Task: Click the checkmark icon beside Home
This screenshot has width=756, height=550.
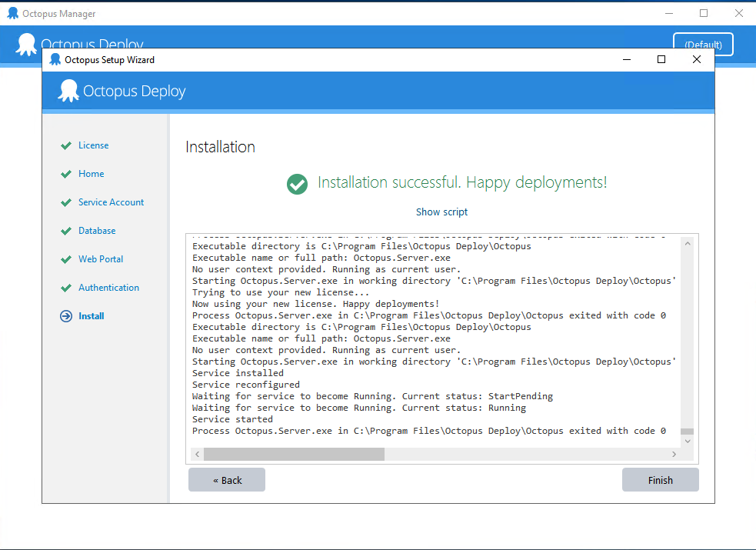Action: (x=66, y=174)
